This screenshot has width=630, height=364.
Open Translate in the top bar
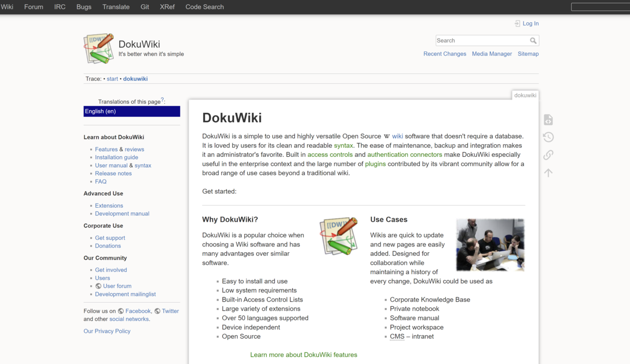point(116,7)
